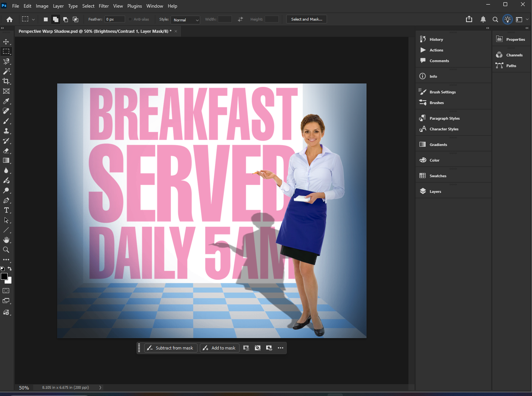Select the Hand tool
This screenshot has height=396, width=532.
click(x=6, y=240)
